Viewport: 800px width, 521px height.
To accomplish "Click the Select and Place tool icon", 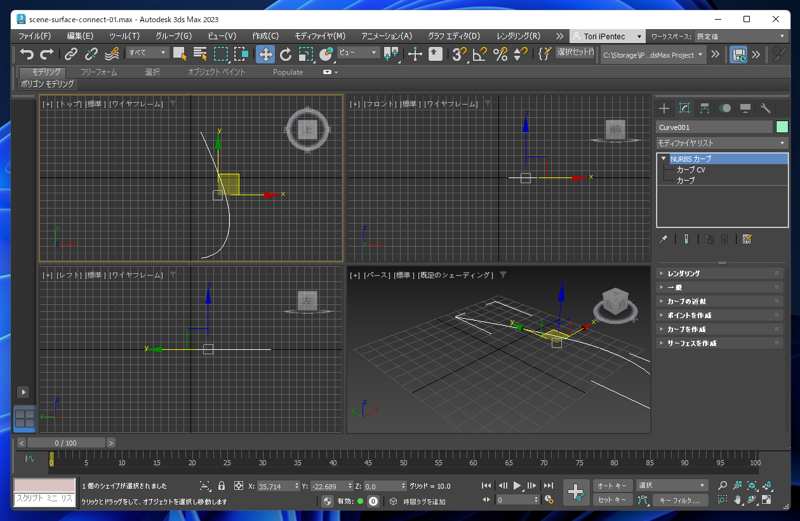I will coord(326,54).
